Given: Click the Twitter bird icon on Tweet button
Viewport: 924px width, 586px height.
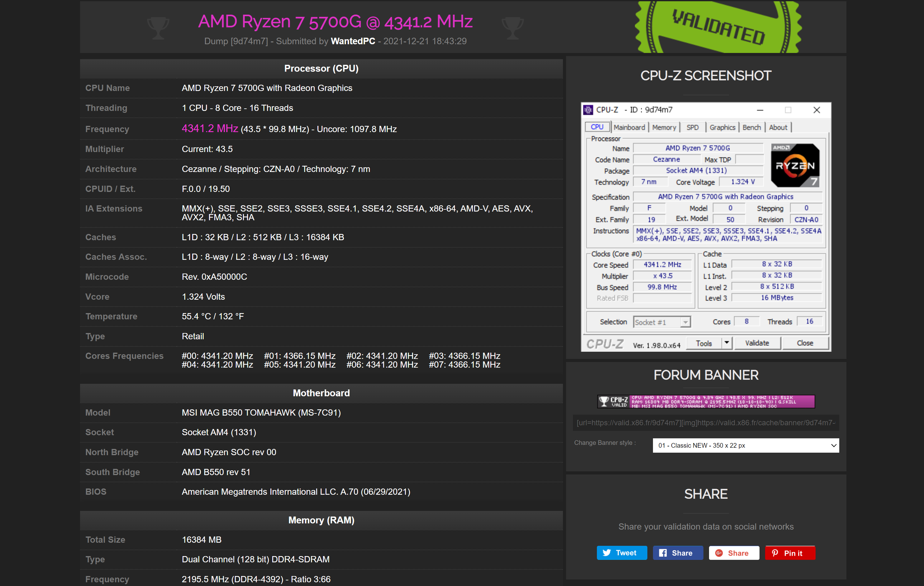Looking at the screenshot, I should 607,553.
